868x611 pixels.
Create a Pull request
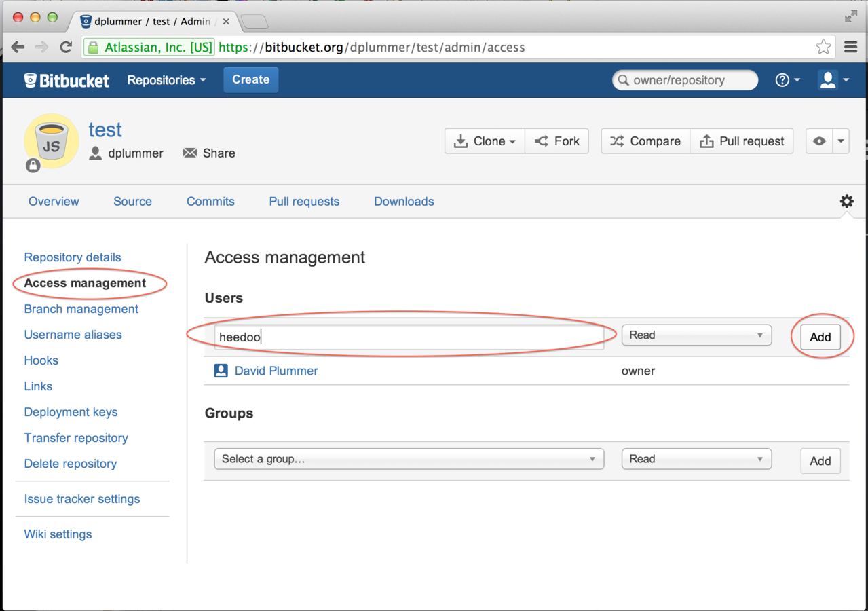pos(742,141)
